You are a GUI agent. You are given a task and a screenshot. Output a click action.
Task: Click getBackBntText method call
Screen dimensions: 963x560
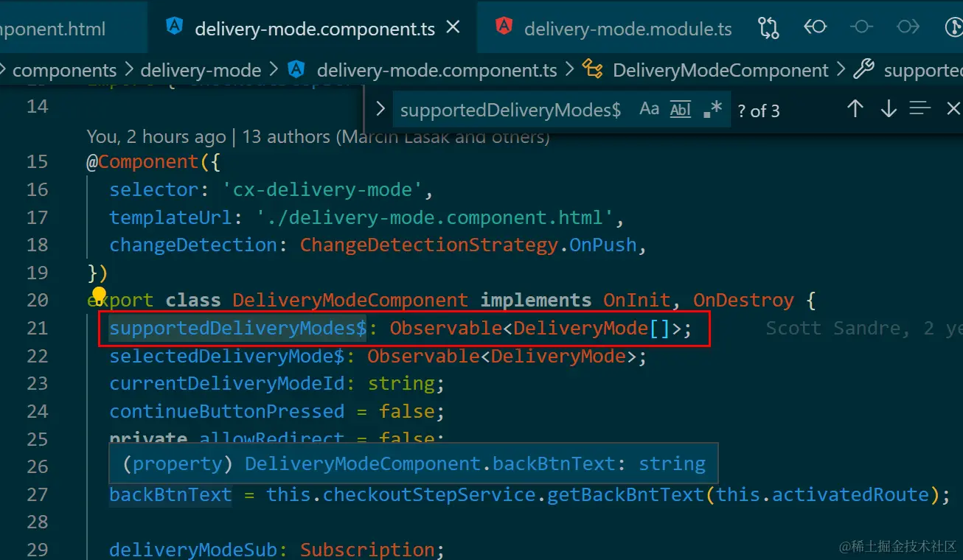(625, 494)
